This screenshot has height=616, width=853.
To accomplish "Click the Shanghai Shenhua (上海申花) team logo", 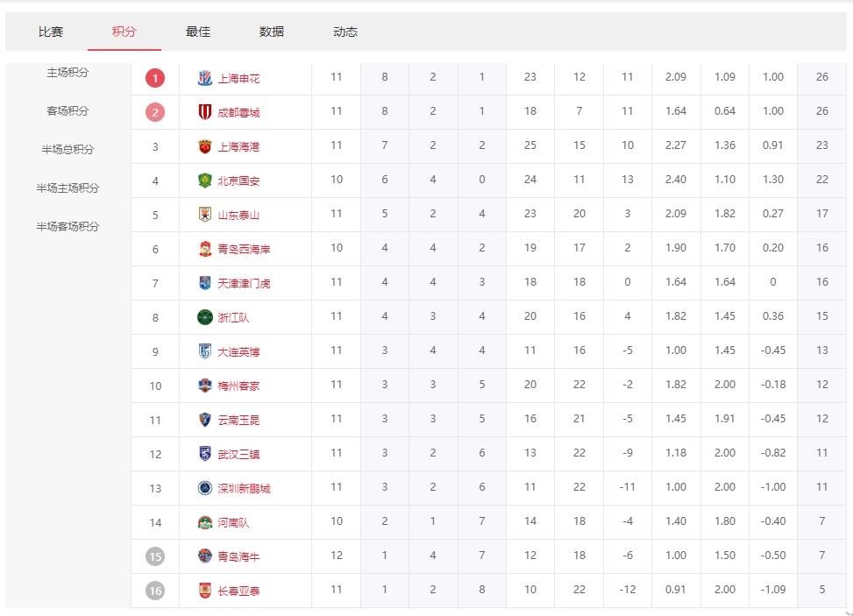I will [205, 78].
